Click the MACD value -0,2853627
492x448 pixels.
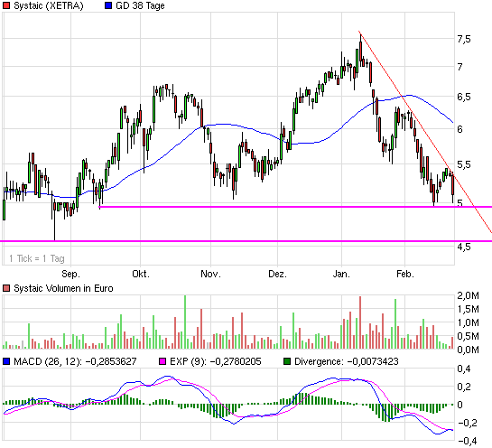(x=111, y=361)
